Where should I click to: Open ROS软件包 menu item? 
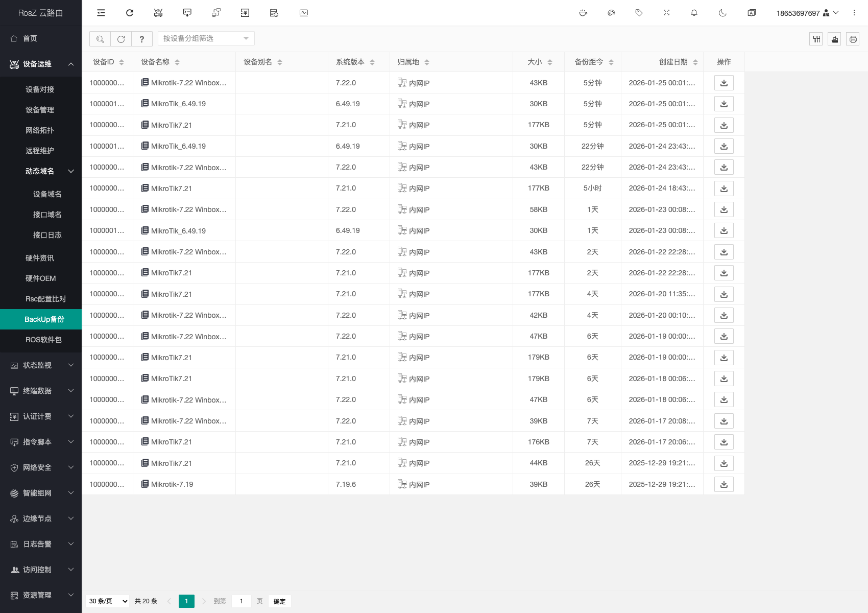[43, 340]
